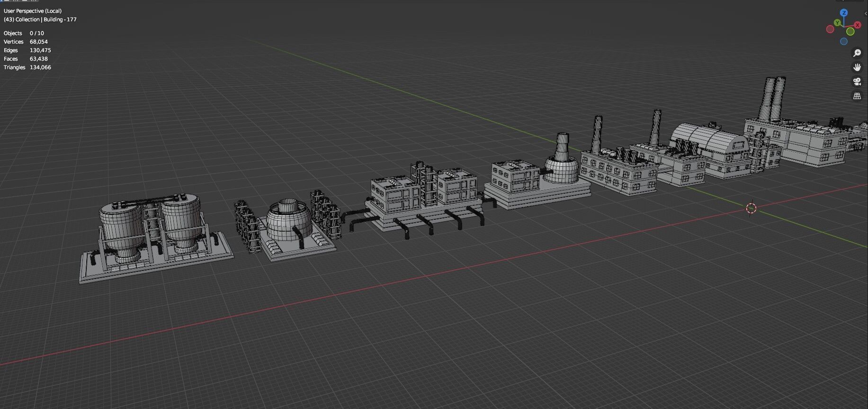Click the Faces value '63,438'
868x409 pixels.
click(x=39, y=59)
